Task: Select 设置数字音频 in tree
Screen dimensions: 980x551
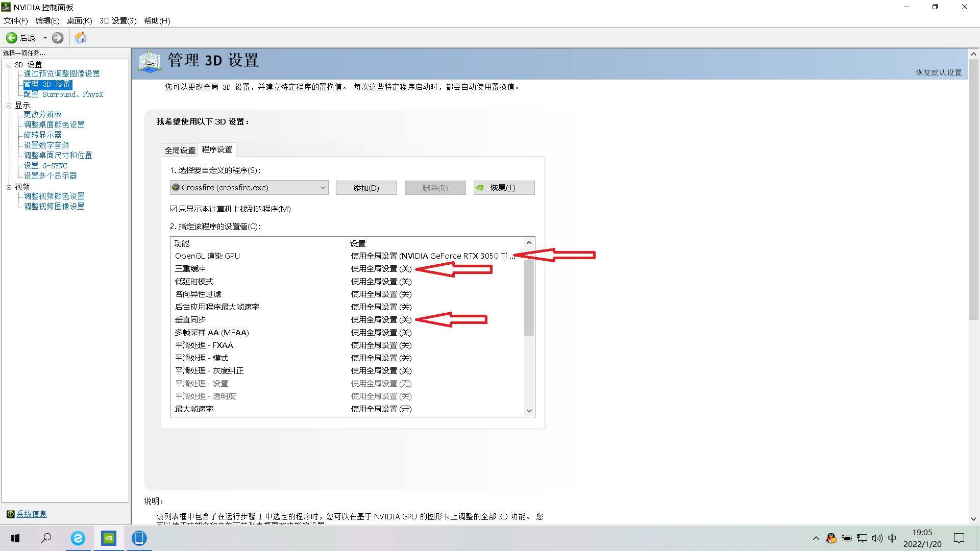Action: tap(46, 145)
